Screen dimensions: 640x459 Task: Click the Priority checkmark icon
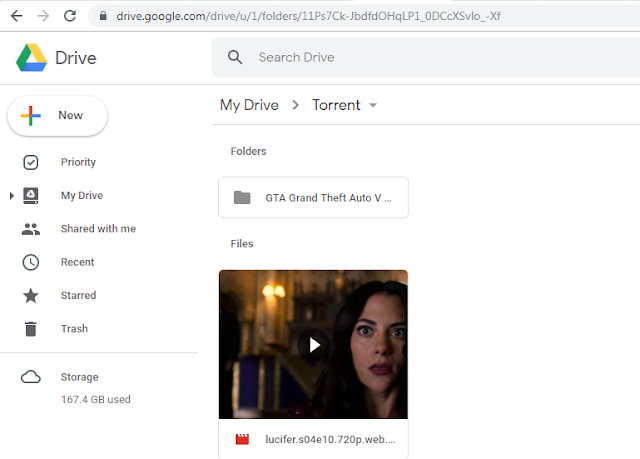pyautogui.click(x=31, y=162)
